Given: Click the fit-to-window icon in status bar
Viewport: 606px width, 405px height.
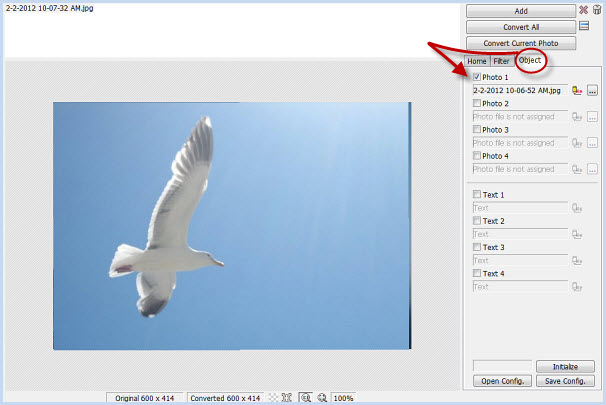Looking at the screenshot, I should coord(287,397).
